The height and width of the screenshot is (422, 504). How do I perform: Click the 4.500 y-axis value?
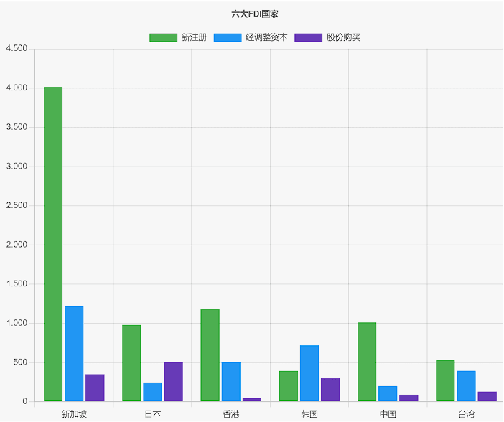(17, 48)
